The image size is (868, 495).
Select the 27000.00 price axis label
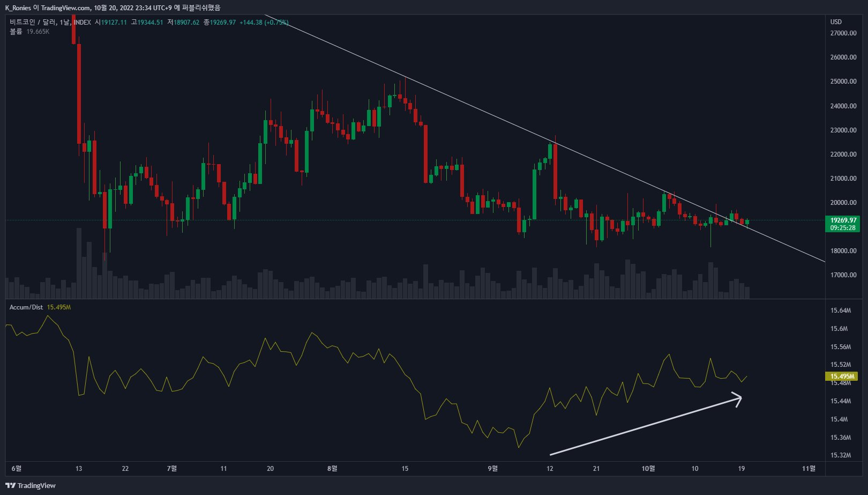pos(843,33)
